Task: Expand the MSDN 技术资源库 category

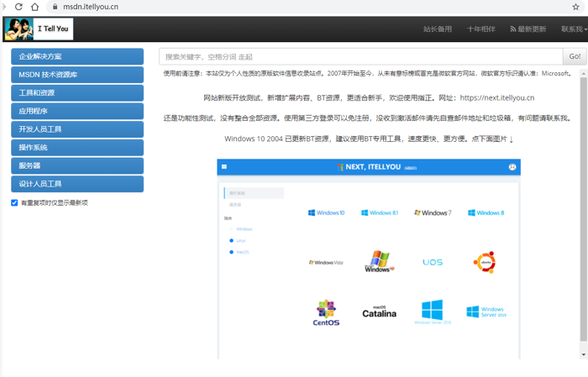Action: click(76, 75)
